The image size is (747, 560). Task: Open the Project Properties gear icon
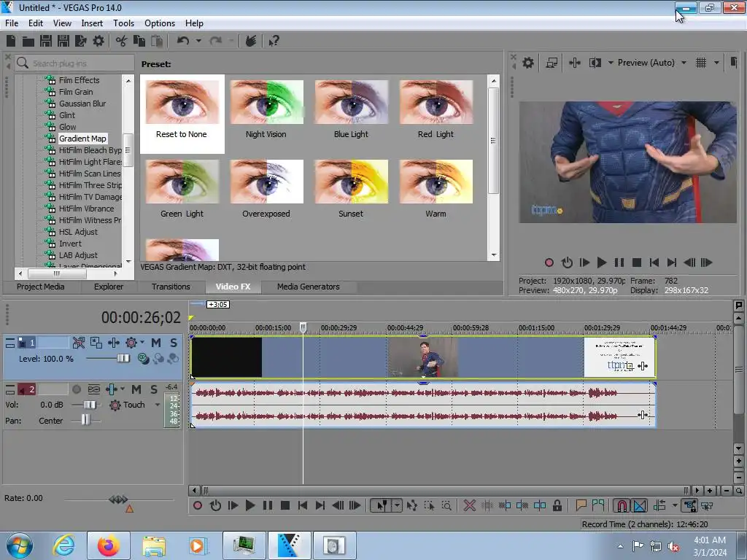[98, 41]
